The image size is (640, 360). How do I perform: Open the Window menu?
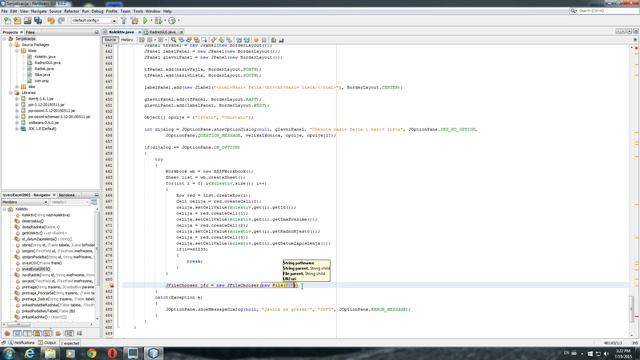(x=153, y=11)
